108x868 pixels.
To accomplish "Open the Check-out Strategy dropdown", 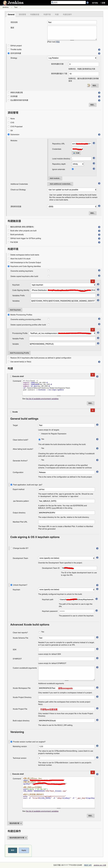I will (x=72, y=190).
